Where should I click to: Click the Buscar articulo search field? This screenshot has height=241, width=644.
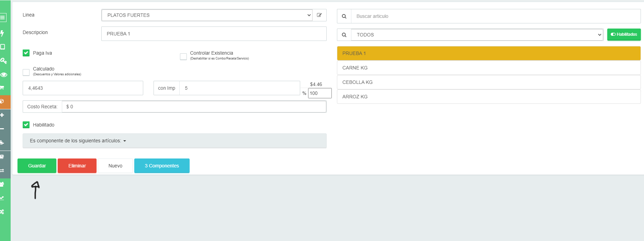[495, 16]
